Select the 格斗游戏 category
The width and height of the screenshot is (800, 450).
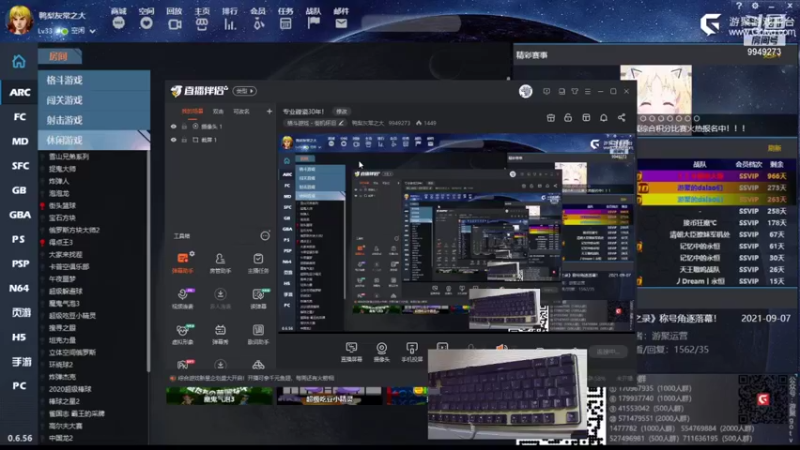tap(94, 80)
